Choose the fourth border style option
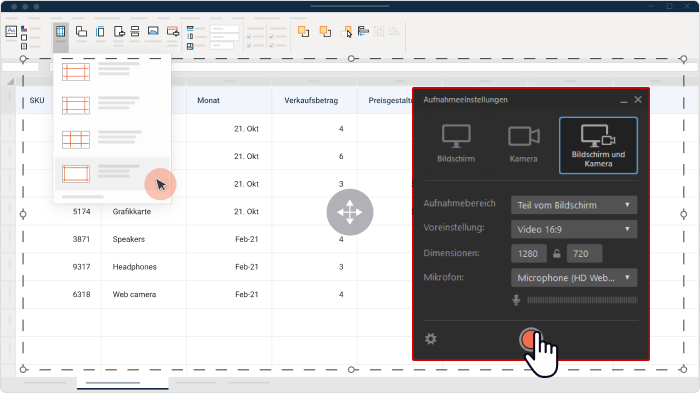700x393 pixels. click(x=112, y=173)
